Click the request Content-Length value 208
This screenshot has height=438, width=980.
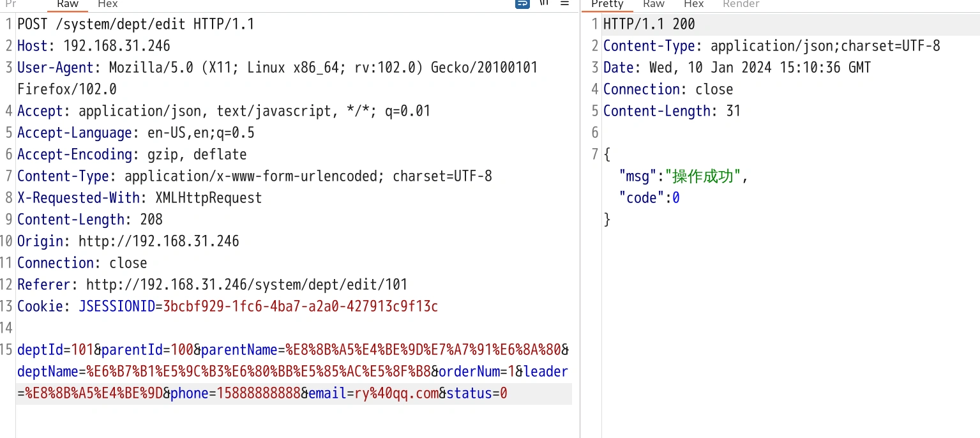pos(151,220)
